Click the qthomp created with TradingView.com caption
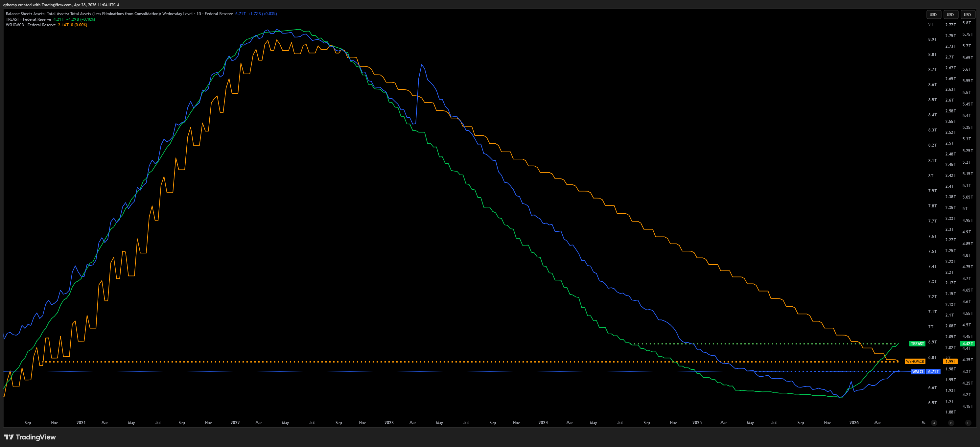 61,5
